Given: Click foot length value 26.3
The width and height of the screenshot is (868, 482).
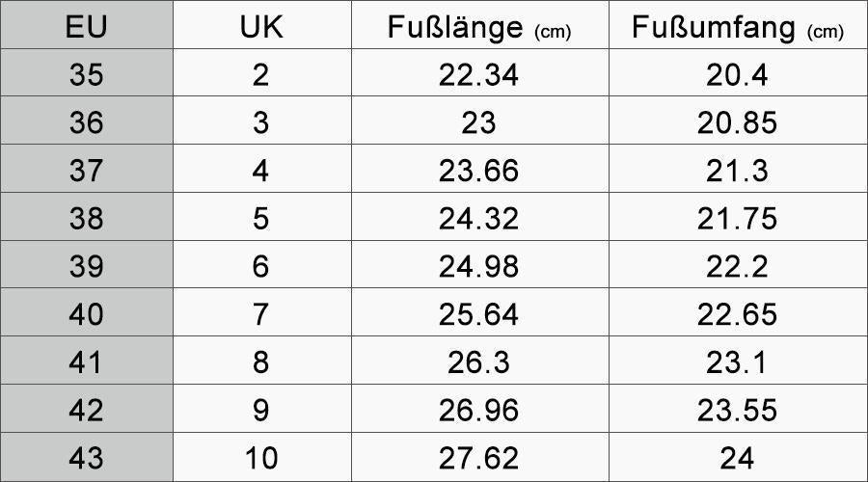Looking at the screenshot, I should tap(478, 362).
